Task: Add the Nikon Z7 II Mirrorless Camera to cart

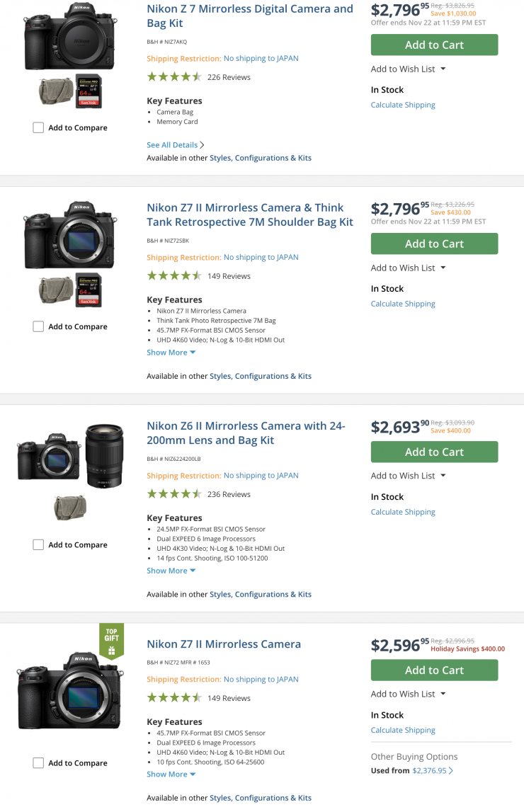Action: pos(434,670)
